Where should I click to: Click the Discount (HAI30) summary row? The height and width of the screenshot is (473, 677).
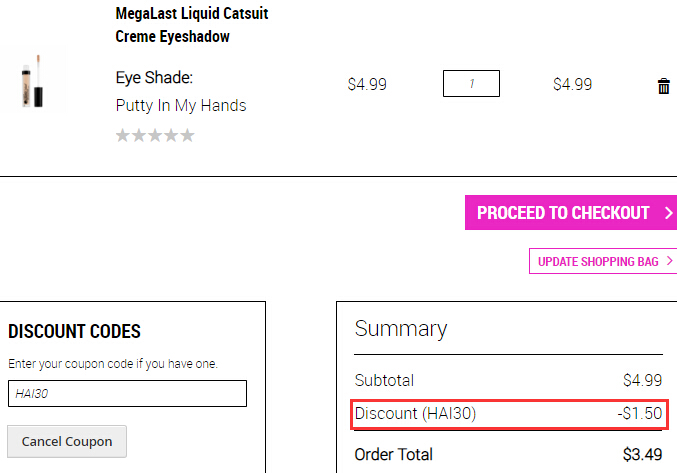(509, 413)
